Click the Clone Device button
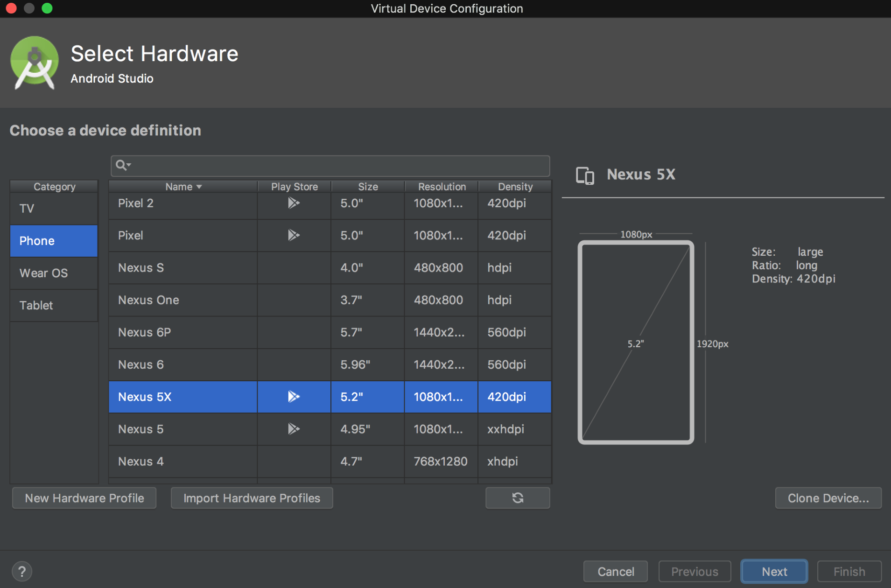The width and height of the screenshot is (891, 588). [x=828, y=498]
